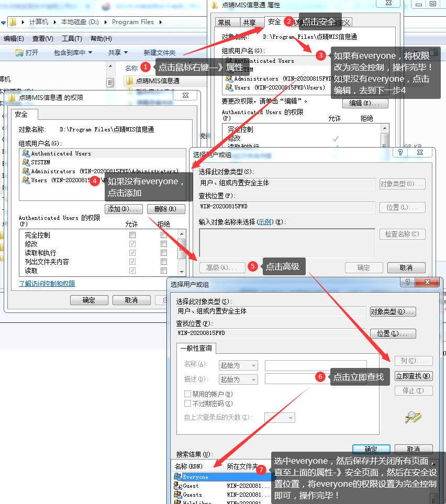Click 列(C)... button in advanced dialog
Screen dimensions: 446x504
click(x=414, y=361)
